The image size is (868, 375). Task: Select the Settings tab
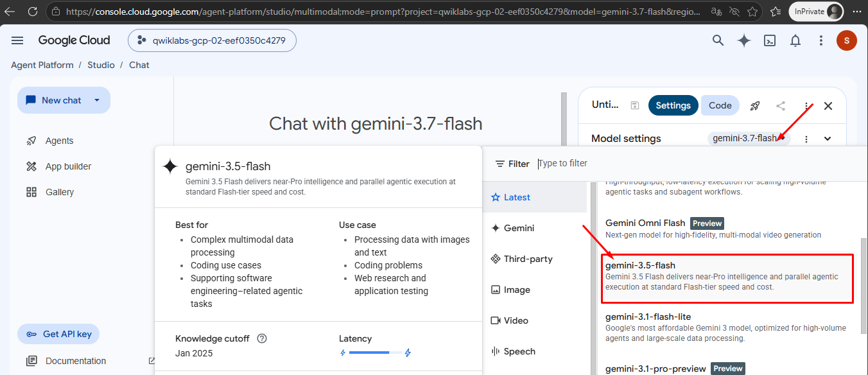[673, 105]
